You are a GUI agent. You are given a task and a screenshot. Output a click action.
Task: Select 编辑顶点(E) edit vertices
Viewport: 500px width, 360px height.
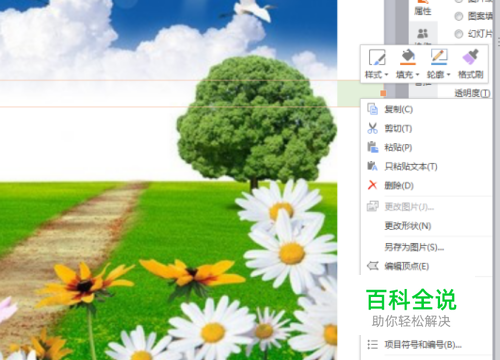(427, 266)
